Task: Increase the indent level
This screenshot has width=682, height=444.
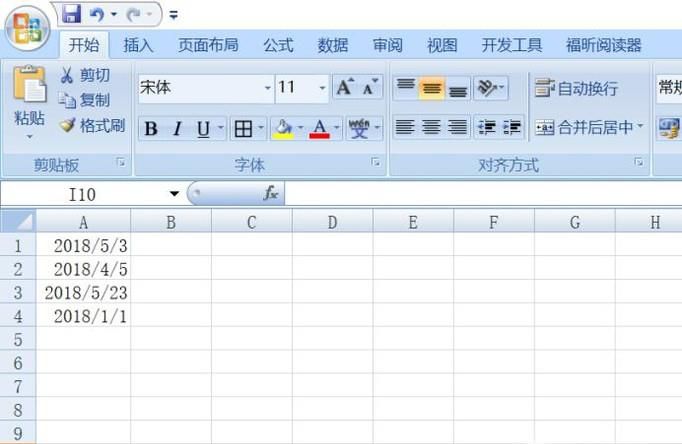Action: click(x=512, y=127)
